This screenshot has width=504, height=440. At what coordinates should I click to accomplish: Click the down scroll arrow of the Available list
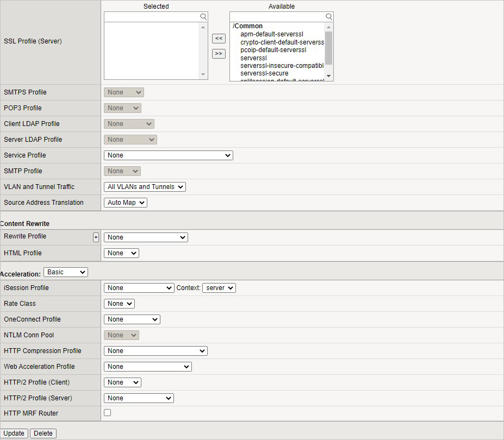tap(329, 77)
